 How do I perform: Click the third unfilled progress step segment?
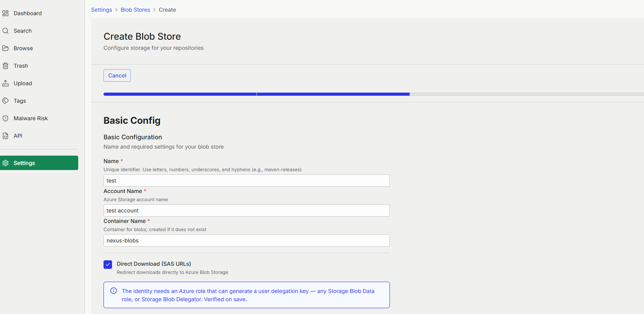[x=486, y=94]
